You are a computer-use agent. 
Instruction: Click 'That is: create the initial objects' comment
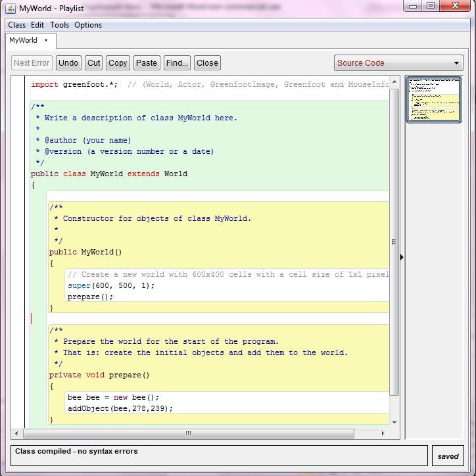[201, 353]
